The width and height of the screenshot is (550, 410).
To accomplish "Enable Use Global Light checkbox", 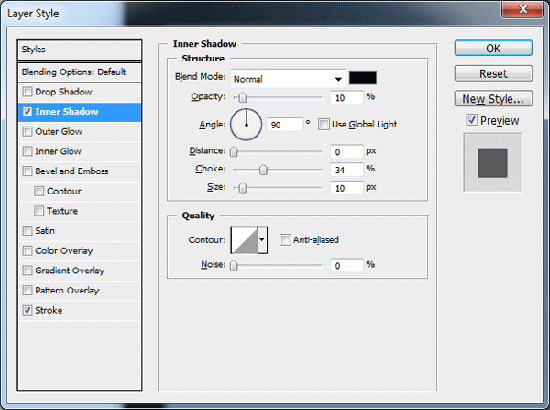I will (x=323, y=124).
